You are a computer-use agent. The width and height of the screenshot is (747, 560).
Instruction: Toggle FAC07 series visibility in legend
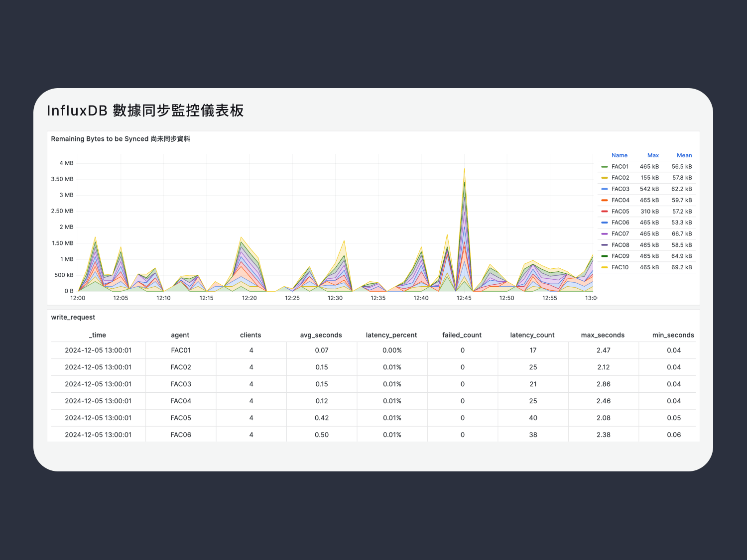tap(620, 234)
